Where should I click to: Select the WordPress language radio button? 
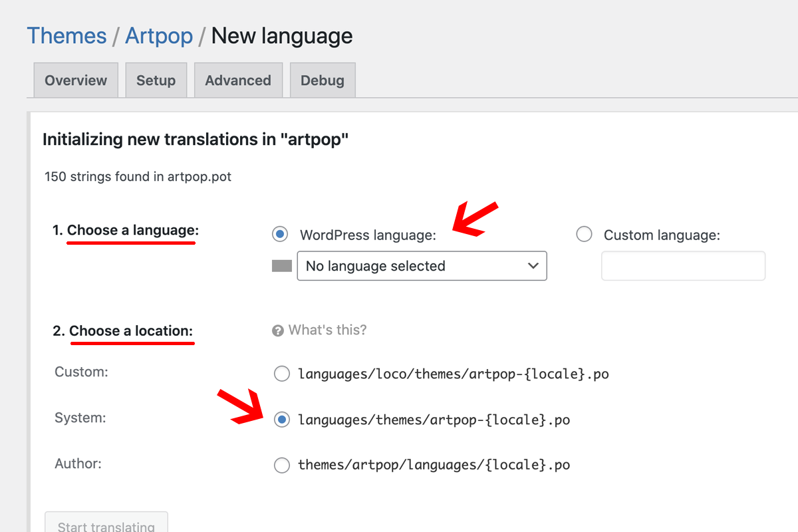280,234
